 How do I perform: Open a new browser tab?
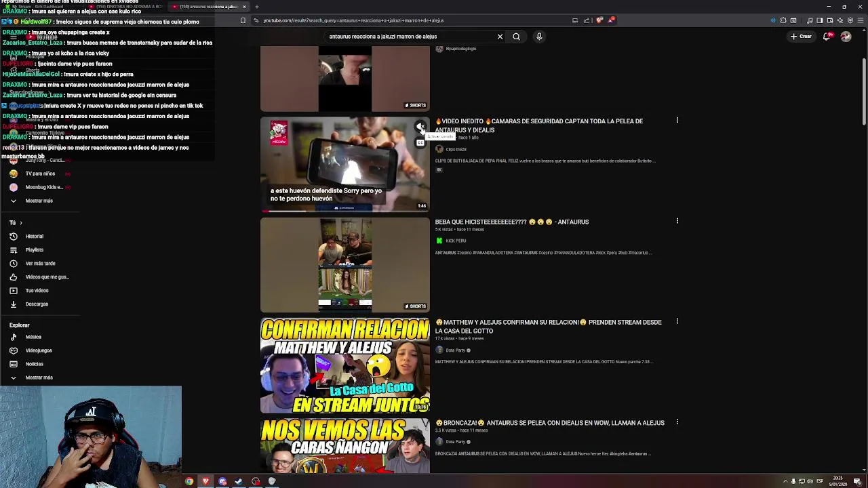[256, 7]
